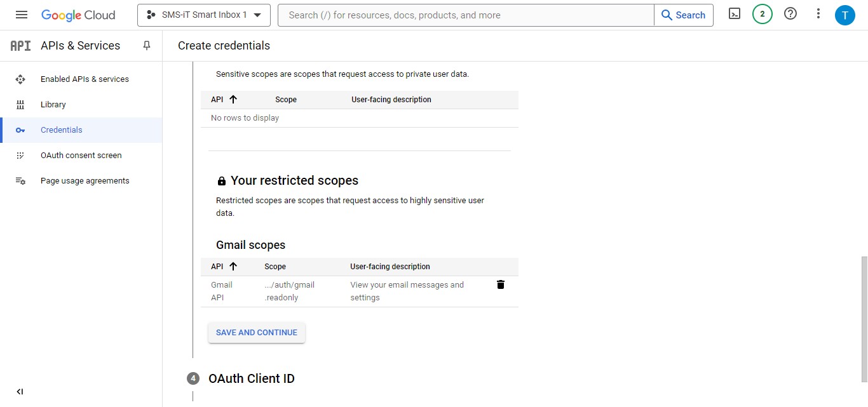Open the main navigation hamburger menu
The height and width of the screenshot is (407, 868).
point(22,15)
